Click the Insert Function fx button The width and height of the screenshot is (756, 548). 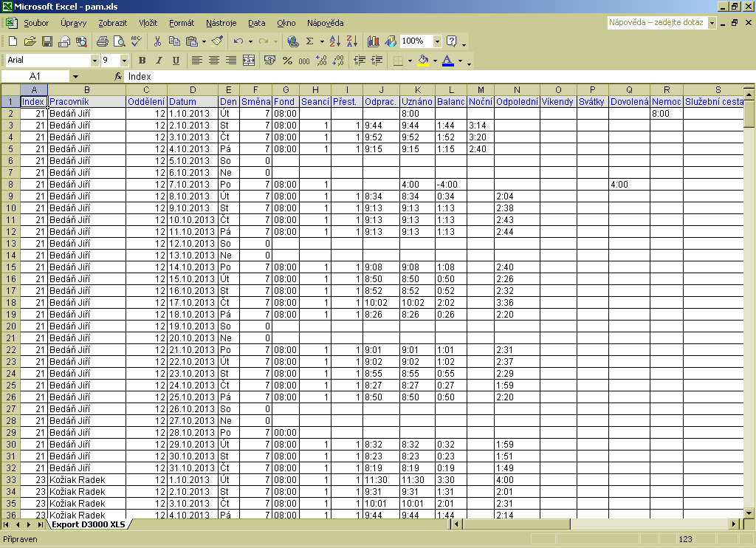(x=117, y=76)
